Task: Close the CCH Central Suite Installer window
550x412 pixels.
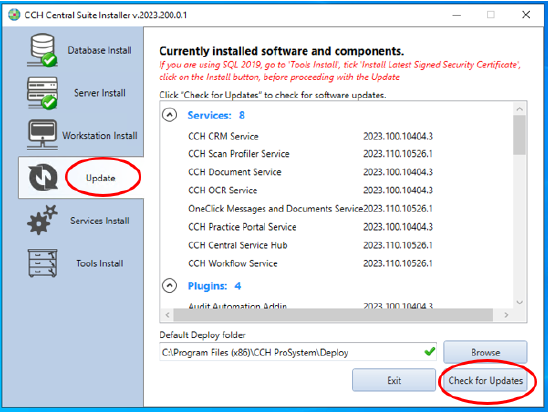Action: [526, 15]
